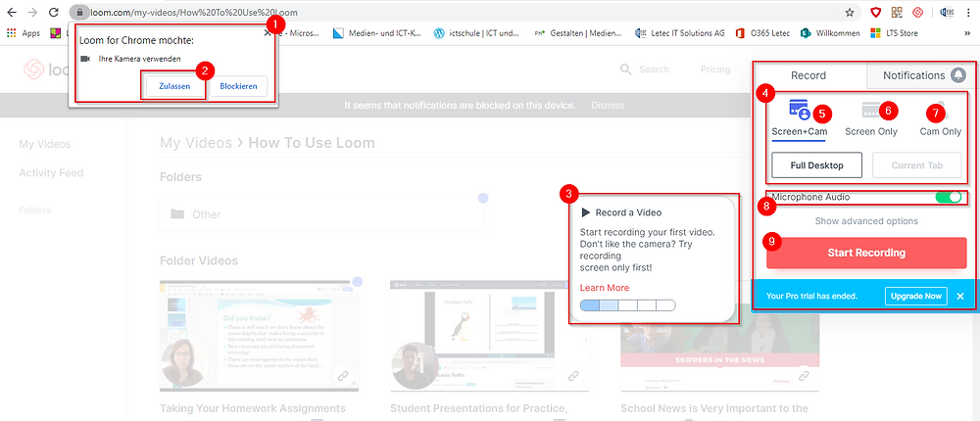The width and height of the screenshot is (980, 421).
Task: Choose Cam Only recording mode
Action: pos(941,118)
